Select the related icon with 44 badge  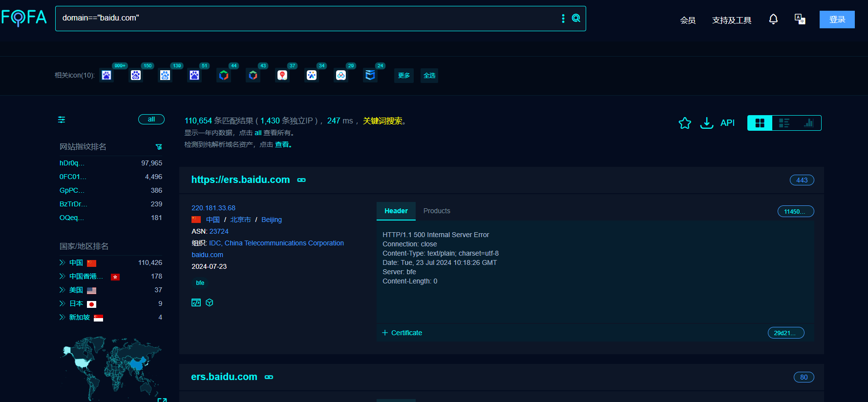(x=224, y=75)
